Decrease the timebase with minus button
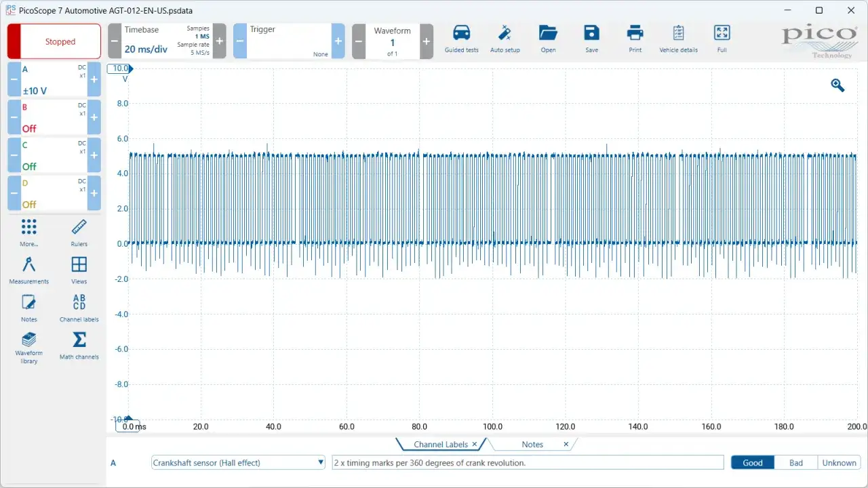 click(x=115, y=41)
